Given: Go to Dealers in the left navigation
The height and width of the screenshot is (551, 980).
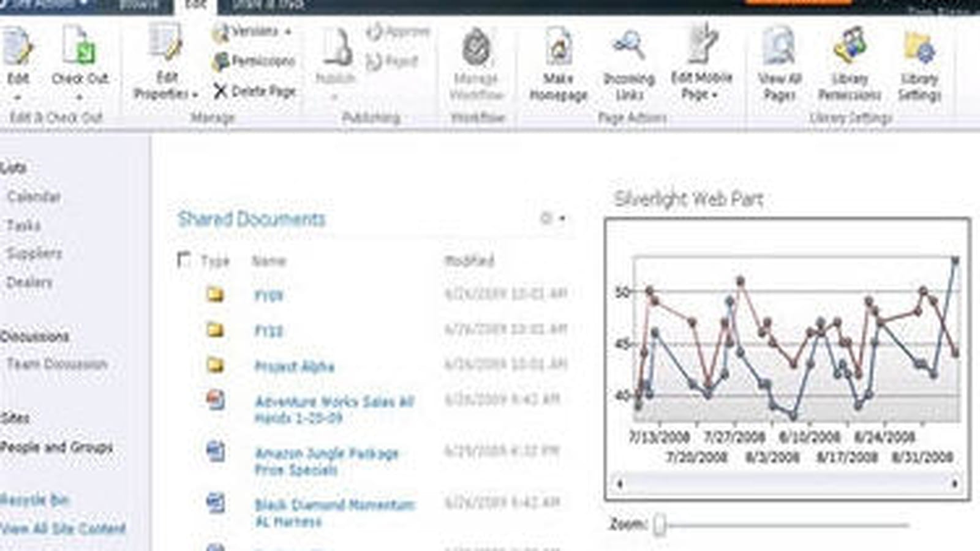Looking at the screenshot, I should pos(29,282).
